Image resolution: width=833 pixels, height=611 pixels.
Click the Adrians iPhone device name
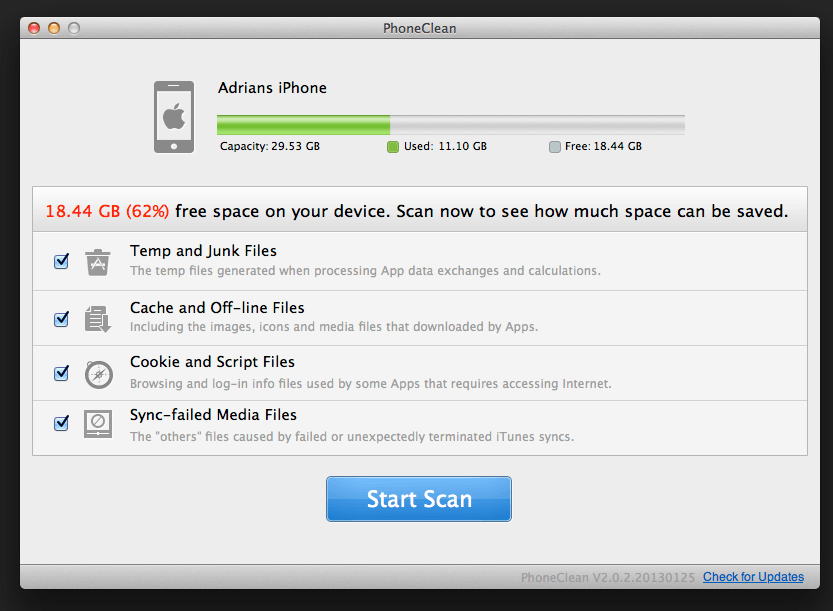(x=272, y=88)
